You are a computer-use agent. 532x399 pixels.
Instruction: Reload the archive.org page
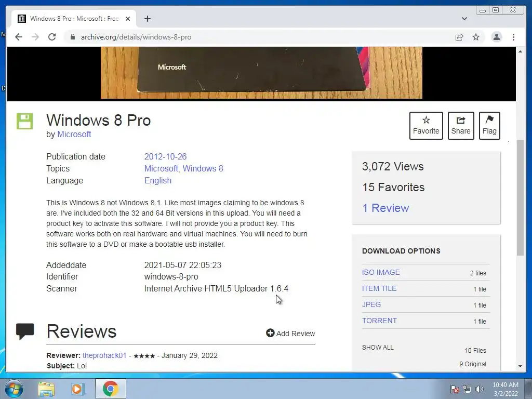52,37
